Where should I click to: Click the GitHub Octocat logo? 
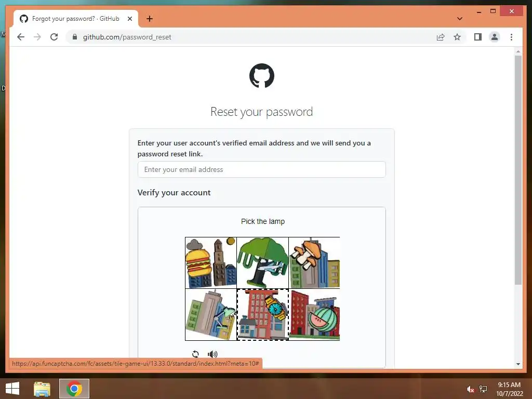coord(262,75)
